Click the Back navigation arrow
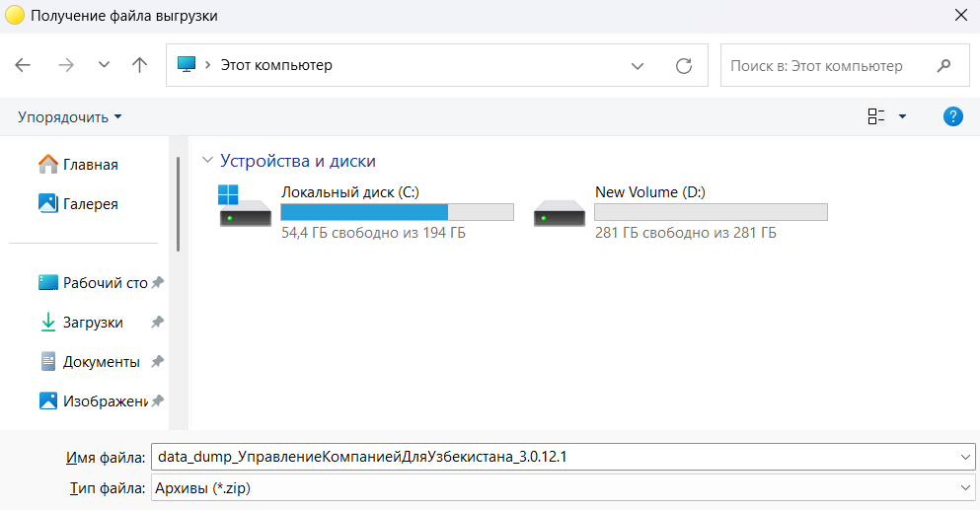 (x=24, y=66)
